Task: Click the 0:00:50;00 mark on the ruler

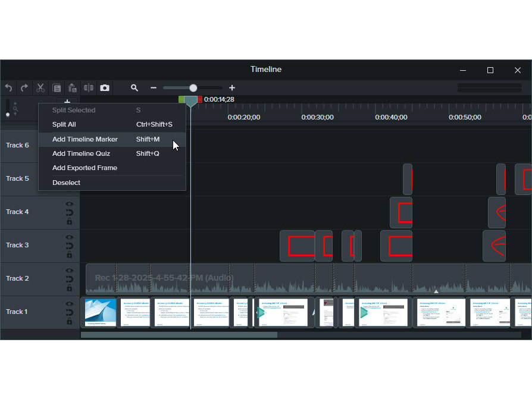Action: [465, 117]
